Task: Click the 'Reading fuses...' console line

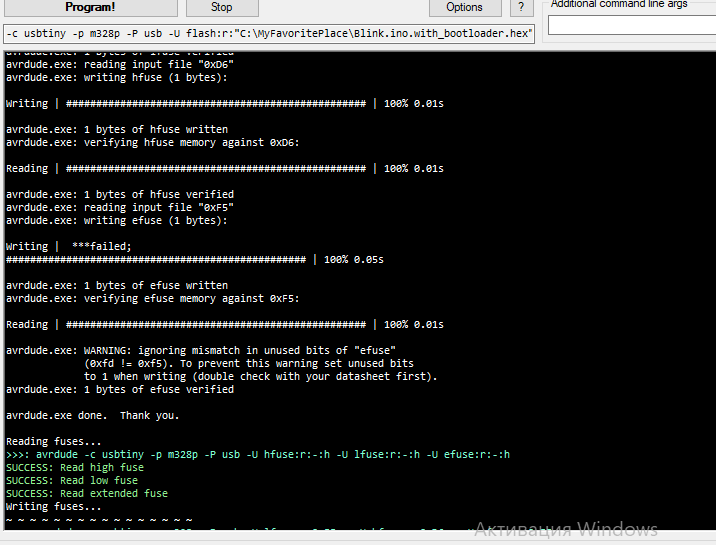Action: 53,441
